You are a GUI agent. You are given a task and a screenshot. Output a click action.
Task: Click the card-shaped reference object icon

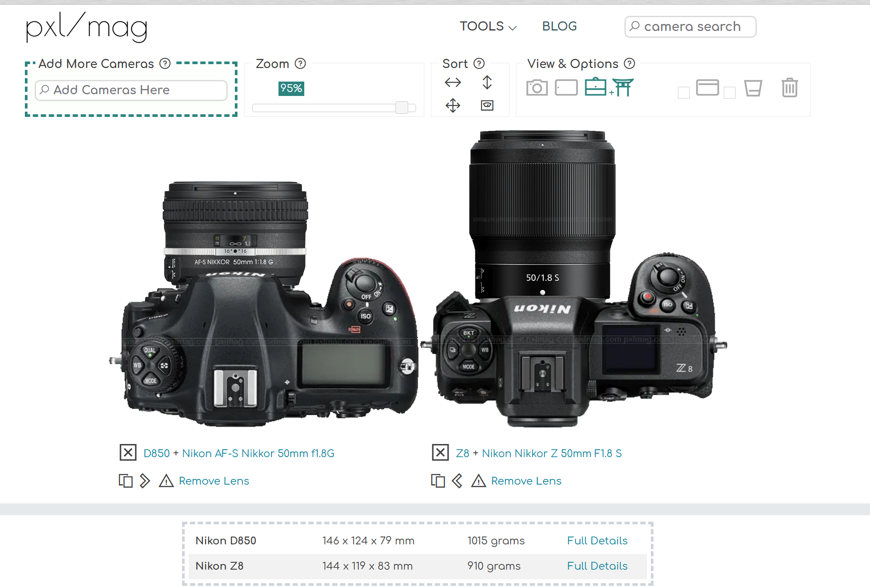point(707,88)
